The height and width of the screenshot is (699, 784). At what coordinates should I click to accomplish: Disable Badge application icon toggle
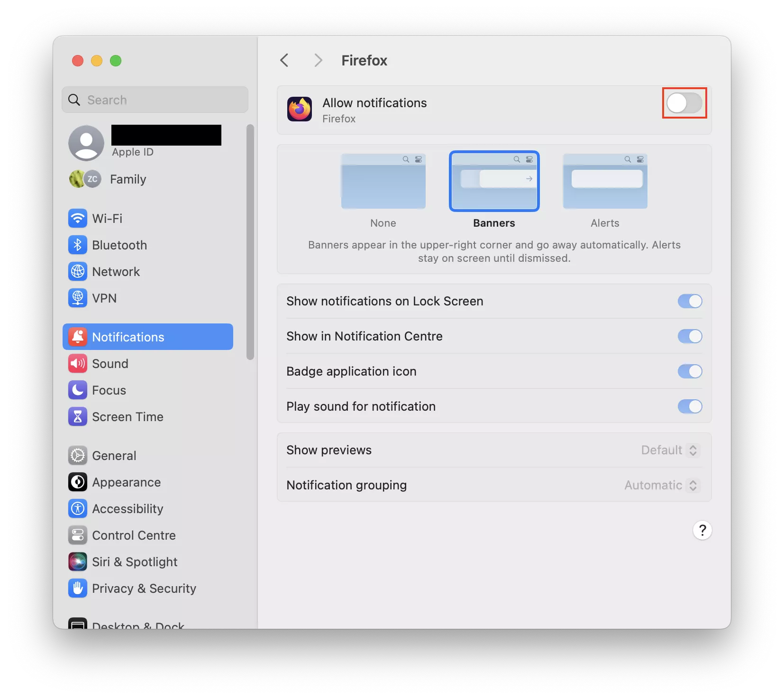click(690, 371)
